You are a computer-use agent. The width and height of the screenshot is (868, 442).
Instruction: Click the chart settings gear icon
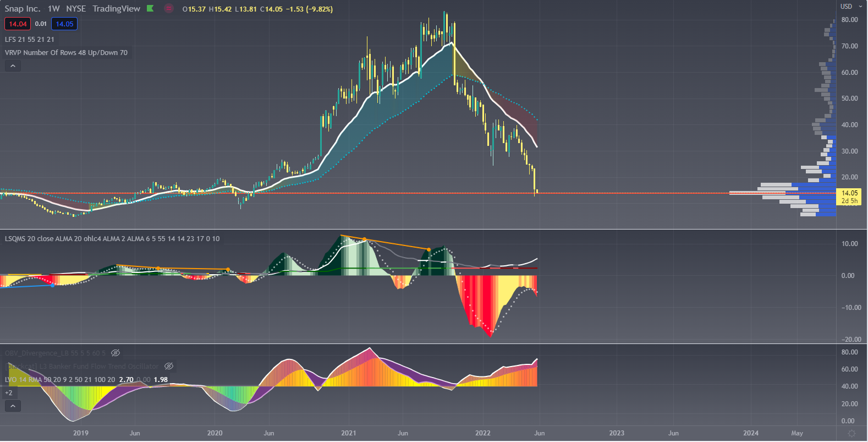pyautogui.click(x=851, y=433)
